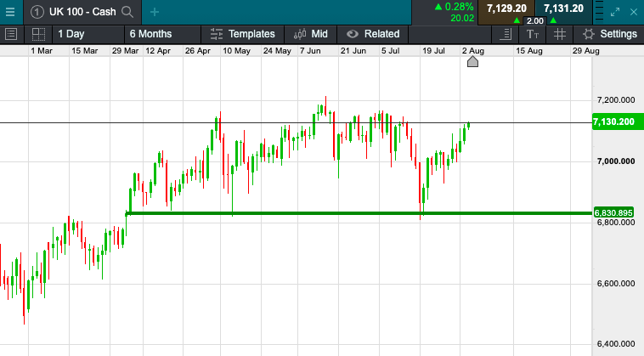
Task: Open the Mid price type dropdown
Action: (311, 34)
